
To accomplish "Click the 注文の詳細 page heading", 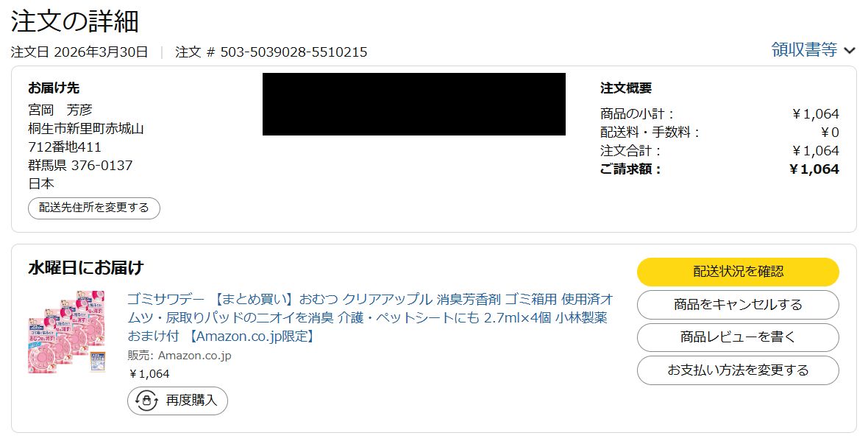I will 75,21.
